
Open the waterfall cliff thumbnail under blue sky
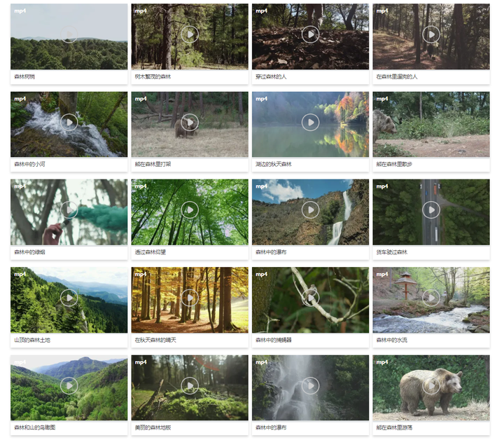[311, 212]
